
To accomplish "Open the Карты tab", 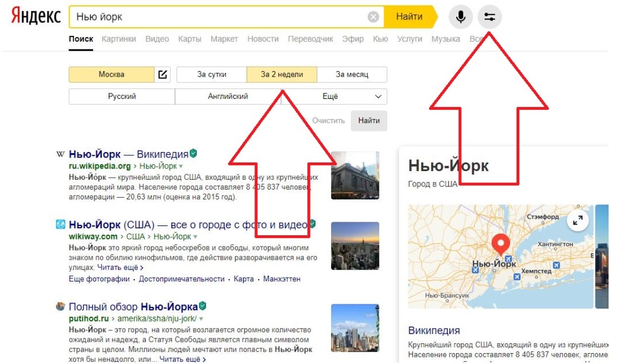I will (190, 39).
